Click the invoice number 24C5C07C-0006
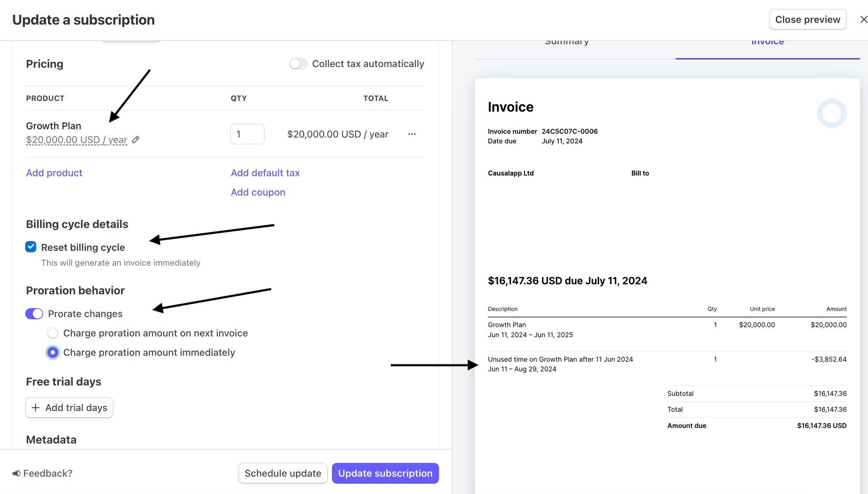 pyautogui.click(x=569, y=131)
